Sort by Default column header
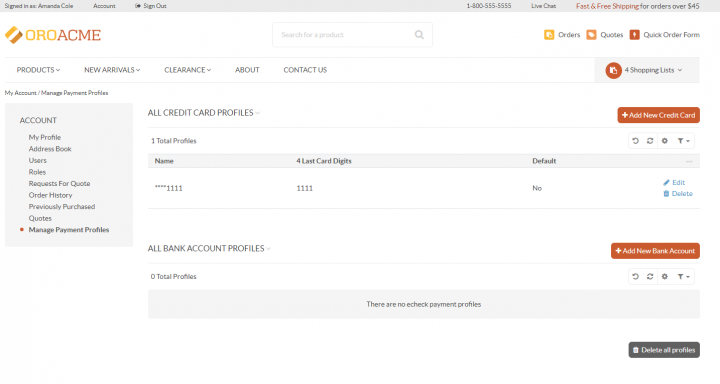Screen dimensions: 720x384 tap(544, 161)
